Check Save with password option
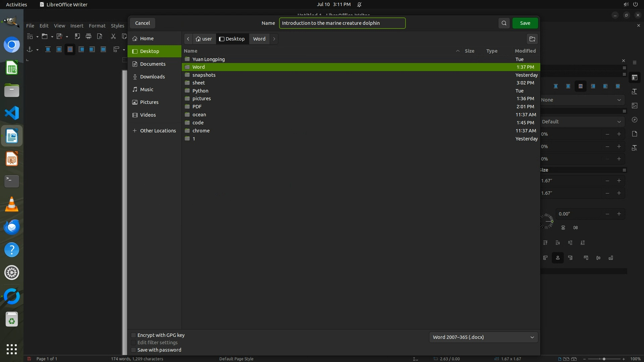Screen dimensions: 644x362 133,350
